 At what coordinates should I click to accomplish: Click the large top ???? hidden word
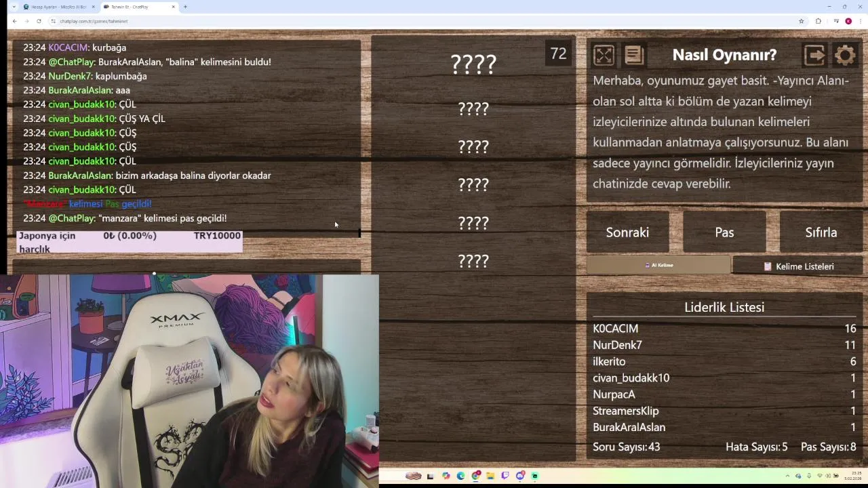coord(473,64)
